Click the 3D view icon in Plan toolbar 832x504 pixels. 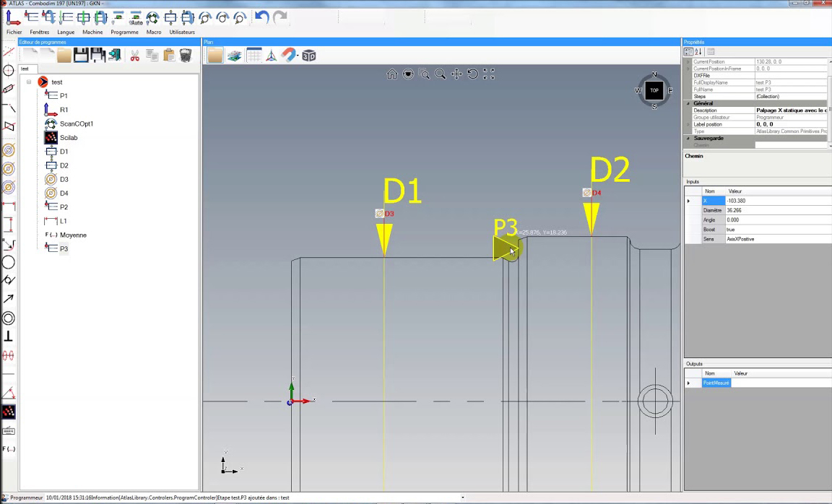pos(309,56)
